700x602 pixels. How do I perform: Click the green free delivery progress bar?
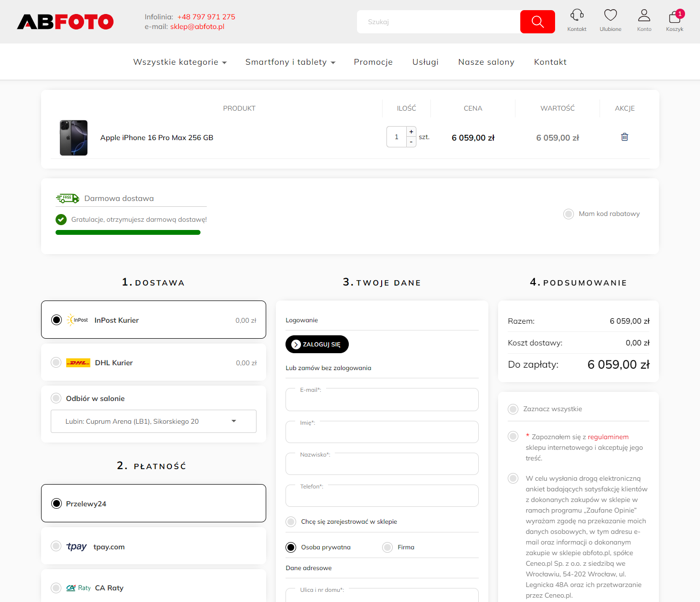(x=128, y=232)
